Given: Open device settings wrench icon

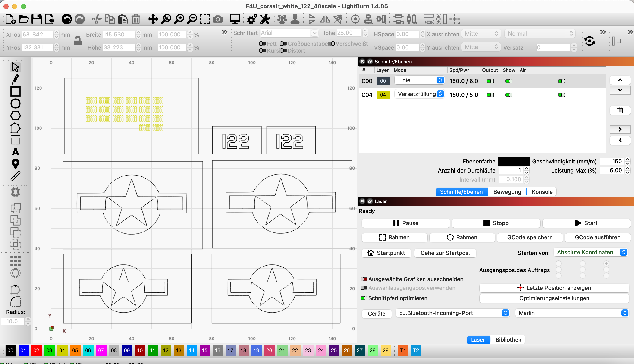Looking at the screenshot, I should [265, 19].
